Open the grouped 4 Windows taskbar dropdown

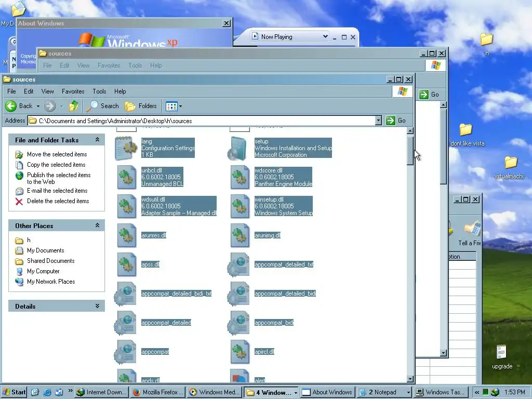pyautogui.click(x=296, y=392)
